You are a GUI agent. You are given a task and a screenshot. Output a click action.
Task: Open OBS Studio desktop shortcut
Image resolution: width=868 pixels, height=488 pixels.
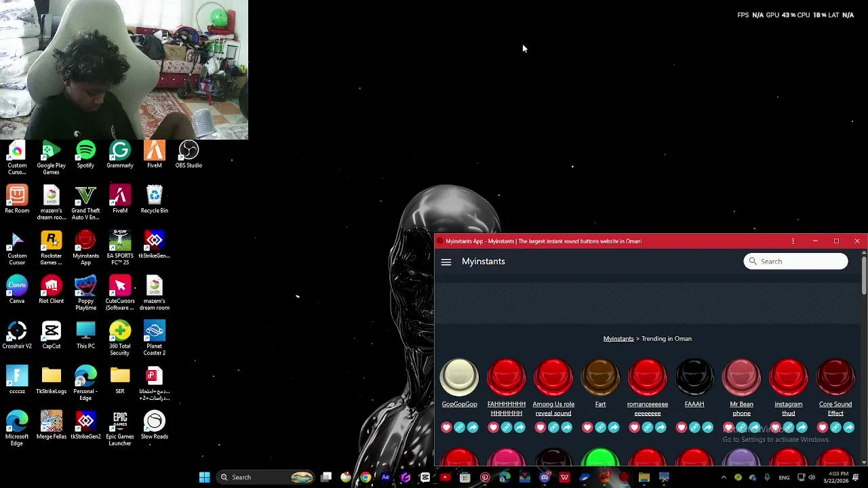[189, 155]
